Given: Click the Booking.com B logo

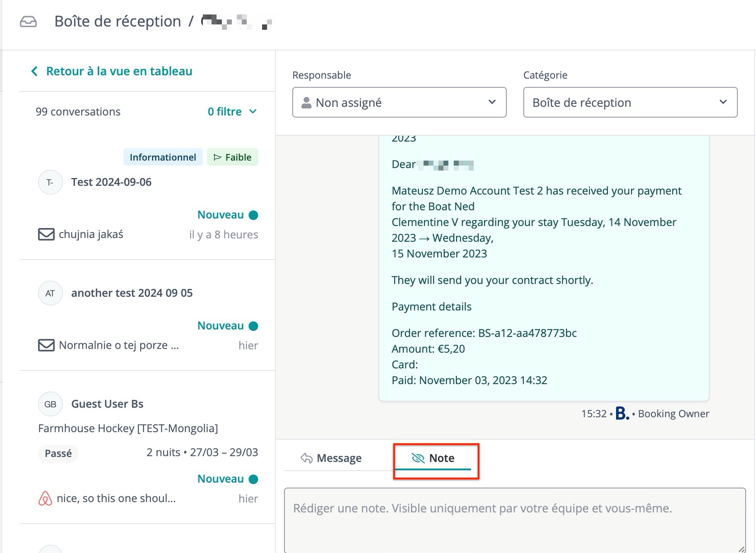Looking at the screenshot, I should tap(622, 414).
